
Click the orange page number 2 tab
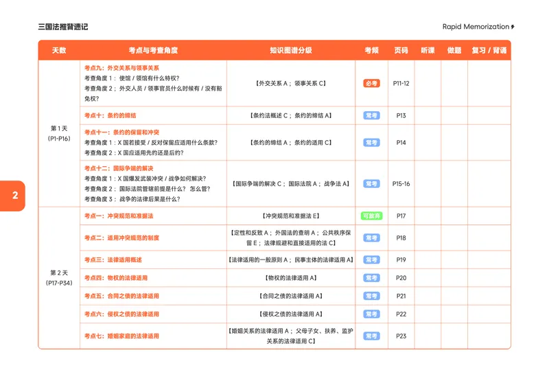(12, 196)
